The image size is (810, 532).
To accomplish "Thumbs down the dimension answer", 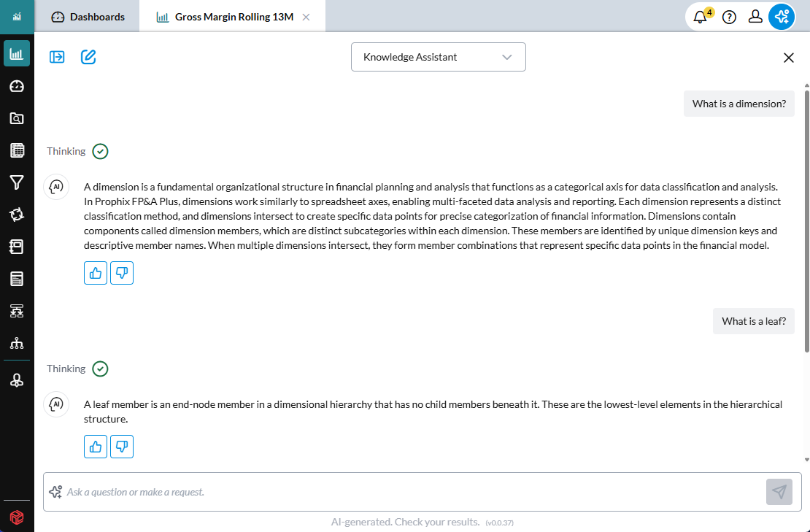I will pos(122,273).
